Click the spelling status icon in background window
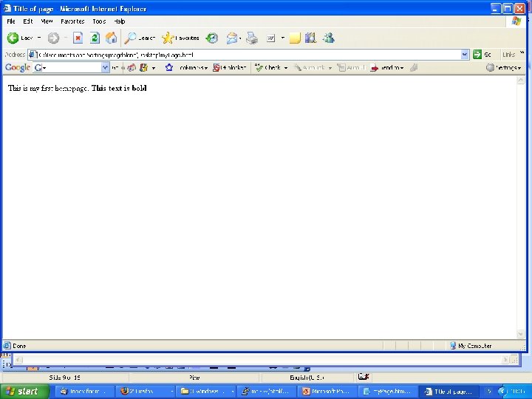The image size is (532, 399). pos(363,377)
